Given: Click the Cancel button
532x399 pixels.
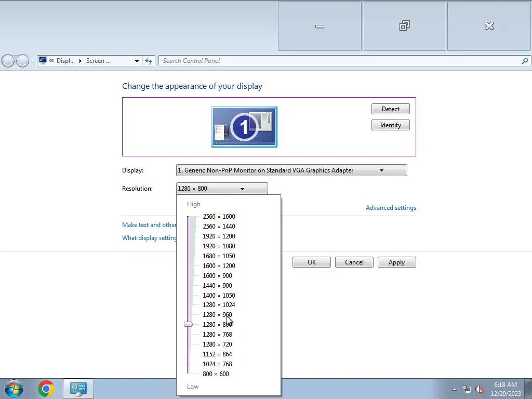Looking at the screenshot, I should pyautogui.click(x=354, y=262).
